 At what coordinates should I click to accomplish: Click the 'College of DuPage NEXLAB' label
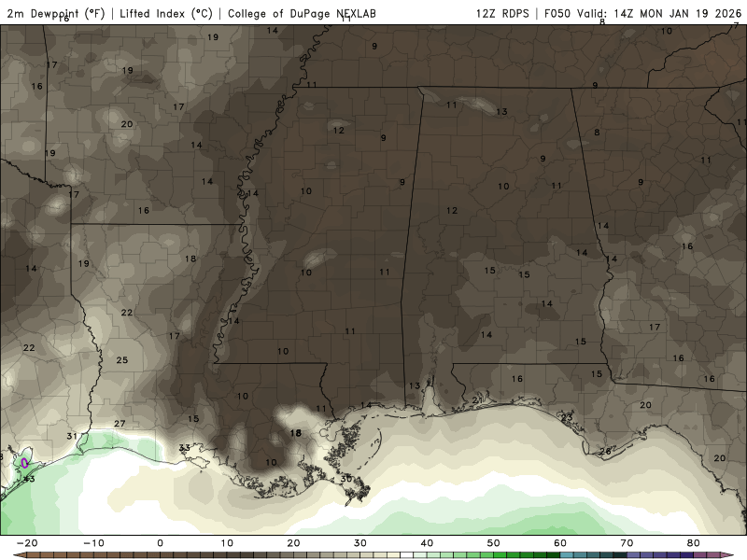coord(302,14)
